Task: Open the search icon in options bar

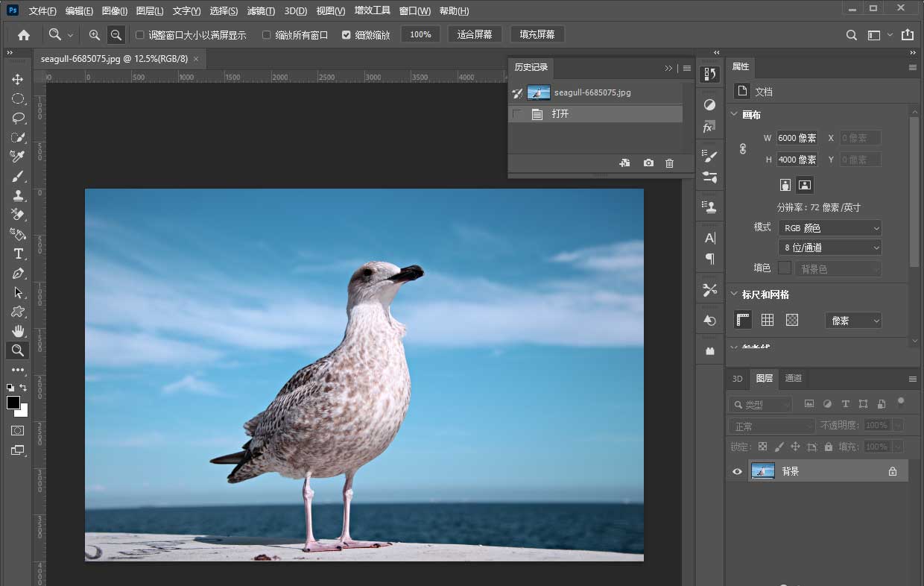Action: [x=852, y=35]
